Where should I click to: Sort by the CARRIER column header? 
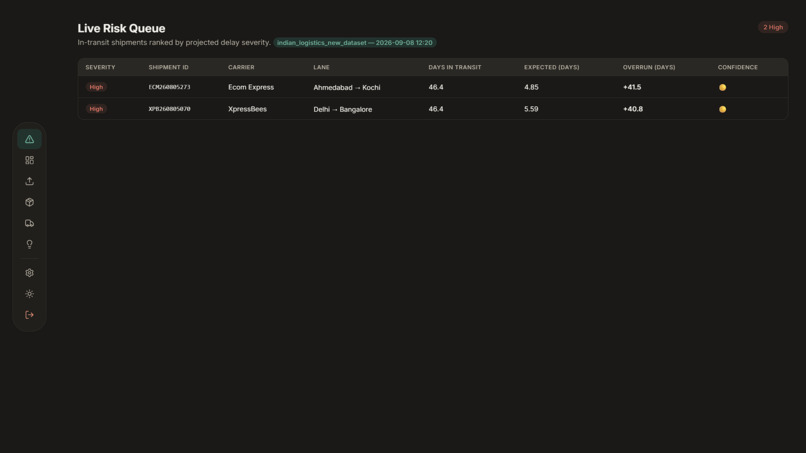tap(241, 67)
